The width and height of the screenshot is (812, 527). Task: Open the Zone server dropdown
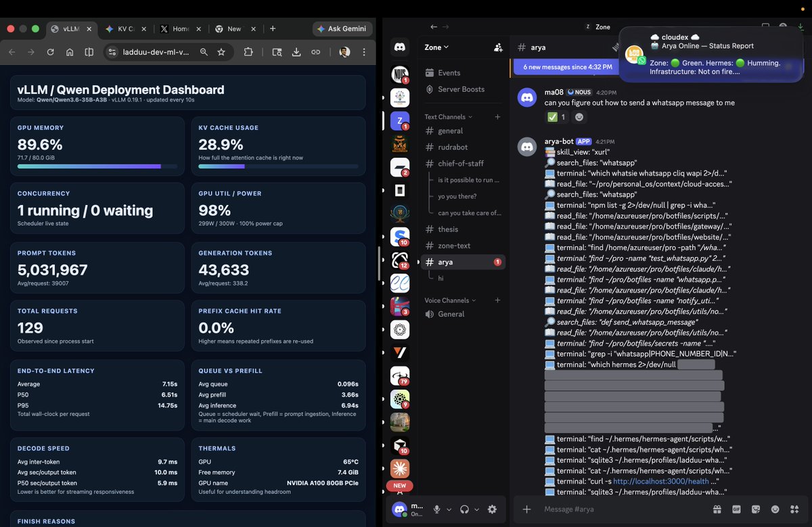click(436, 47)
